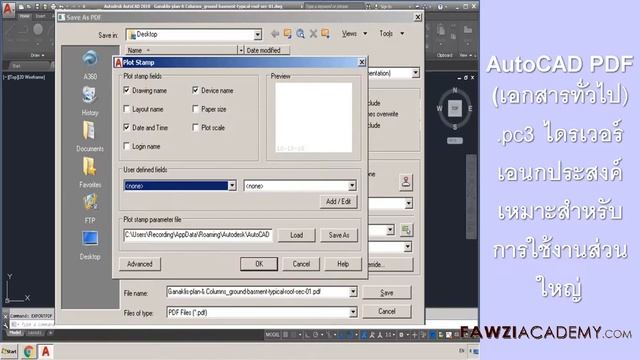The height and width of the screenshot is (360, 640).
Task: Click the green page setup icon
Action: (406, 230)
